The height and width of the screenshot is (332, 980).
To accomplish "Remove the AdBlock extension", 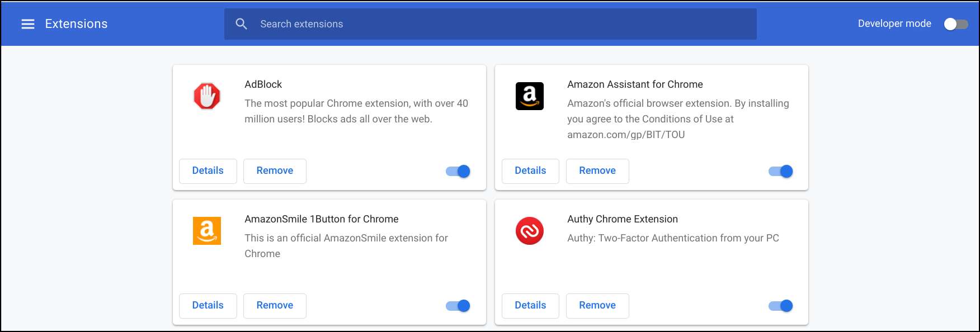I will (x=275, y=171).
